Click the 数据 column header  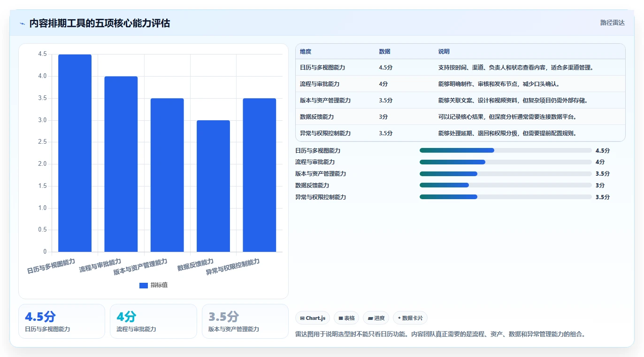coord(384,52)
